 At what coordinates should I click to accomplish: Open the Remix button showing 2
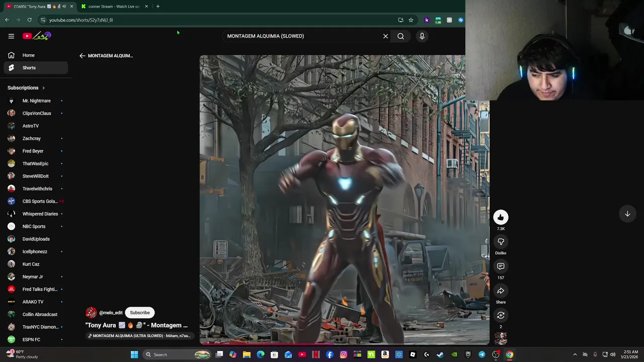(x=501, y=315)
